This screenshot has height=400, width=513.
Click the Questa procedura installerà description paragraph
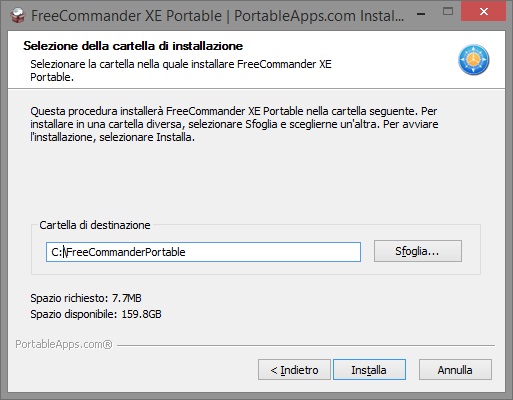point(234,124)
